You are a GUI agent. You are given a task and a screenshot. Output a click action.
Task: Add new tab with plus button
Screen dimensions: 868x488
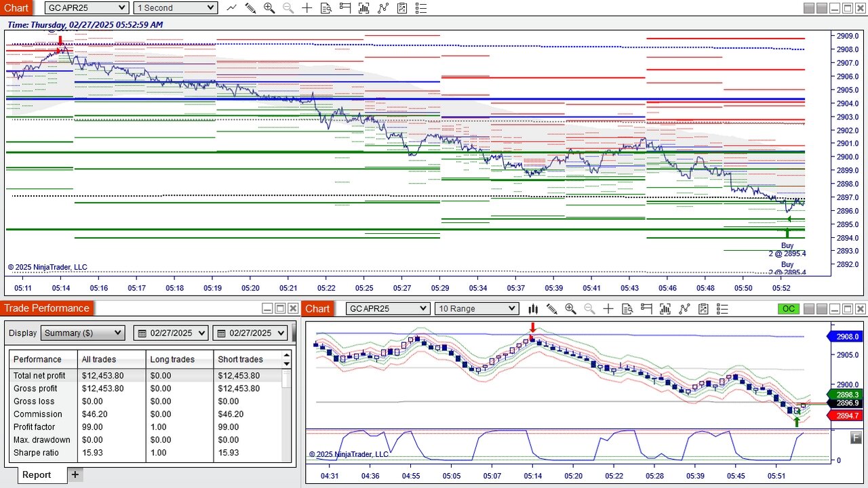[x=75, y=475]
